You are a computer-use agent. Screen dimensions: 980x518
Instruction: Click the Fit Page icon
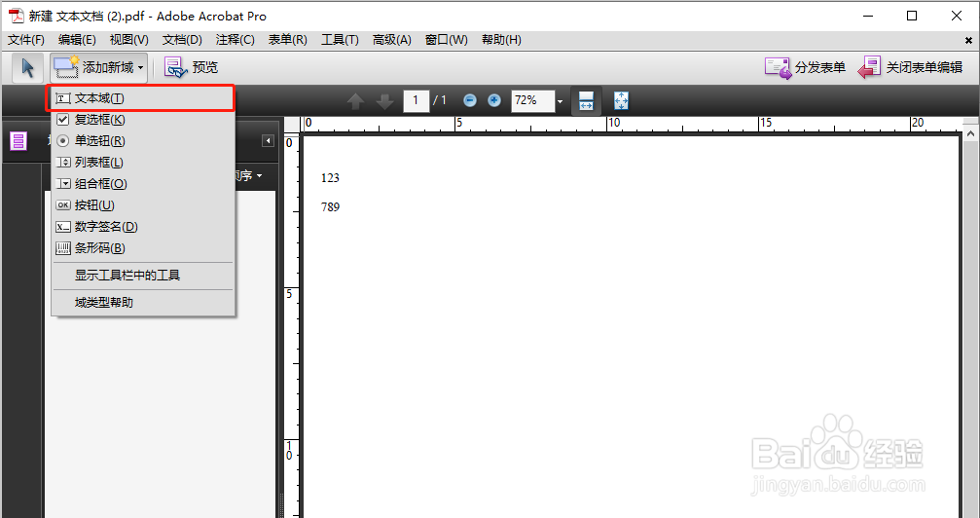coord(621,100)
